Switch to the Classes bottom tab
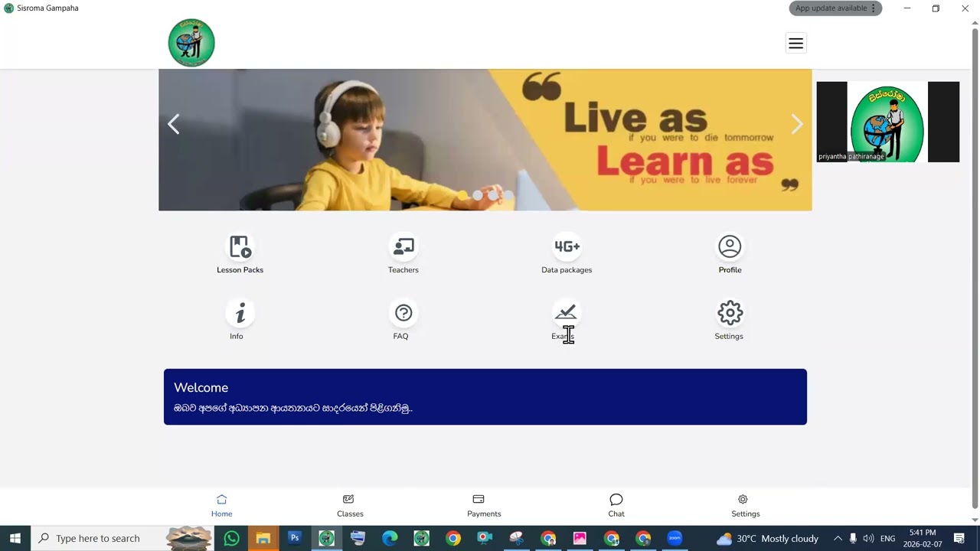The width and height of the screenshot is (980, 551). [350, 506]
